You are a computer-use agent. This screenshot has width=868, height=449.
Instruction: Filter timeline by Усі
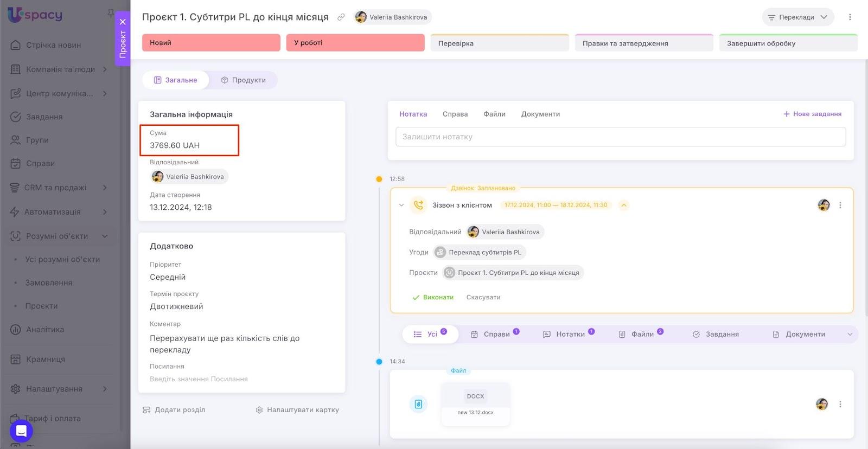coord(430,334)
